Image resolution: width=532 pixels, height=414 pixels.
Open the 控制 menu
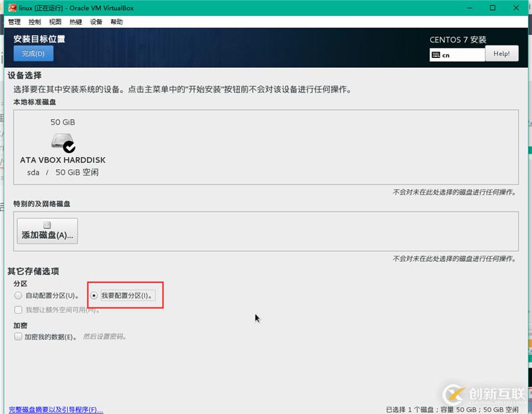coord(35,22)
